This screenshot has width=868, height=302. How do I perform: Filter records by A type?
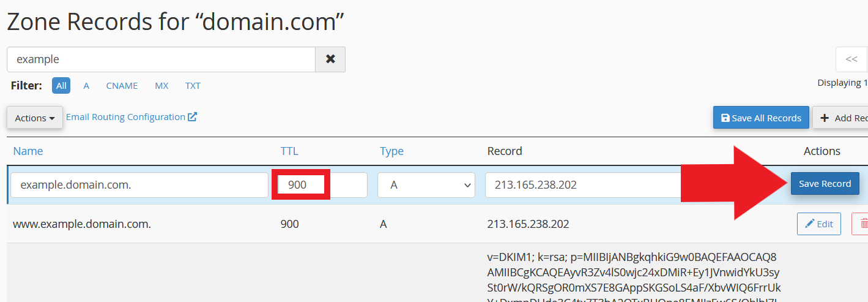tap(86, 86)
